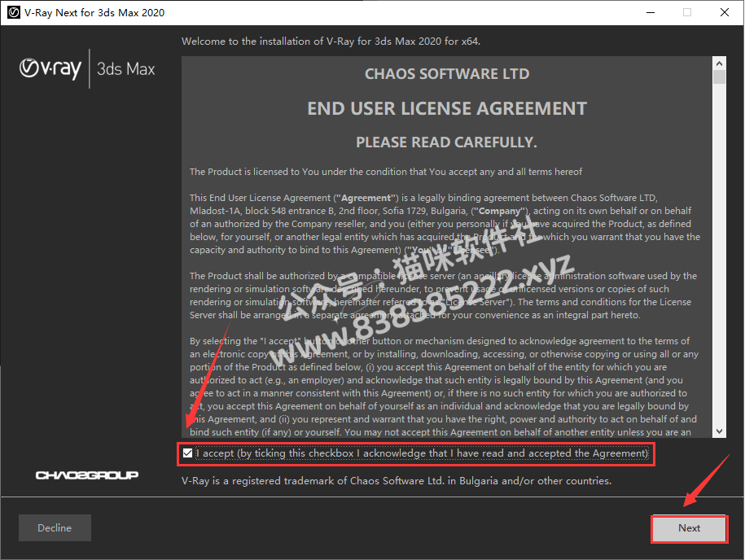Click the license agreement scrollbar thumb
The height and width of the screenshot is (560, 745).
tap(719, 77)
